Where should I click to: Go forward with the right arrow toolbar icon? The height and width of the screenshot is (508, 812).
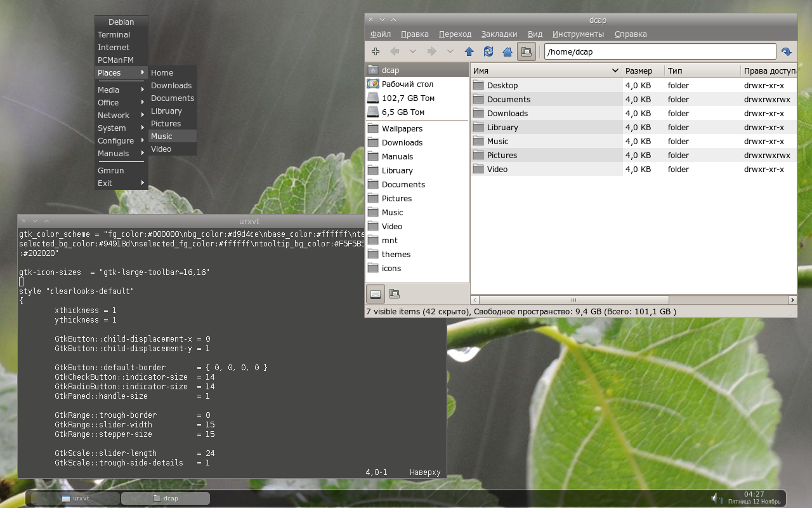[x=432, y=51]
